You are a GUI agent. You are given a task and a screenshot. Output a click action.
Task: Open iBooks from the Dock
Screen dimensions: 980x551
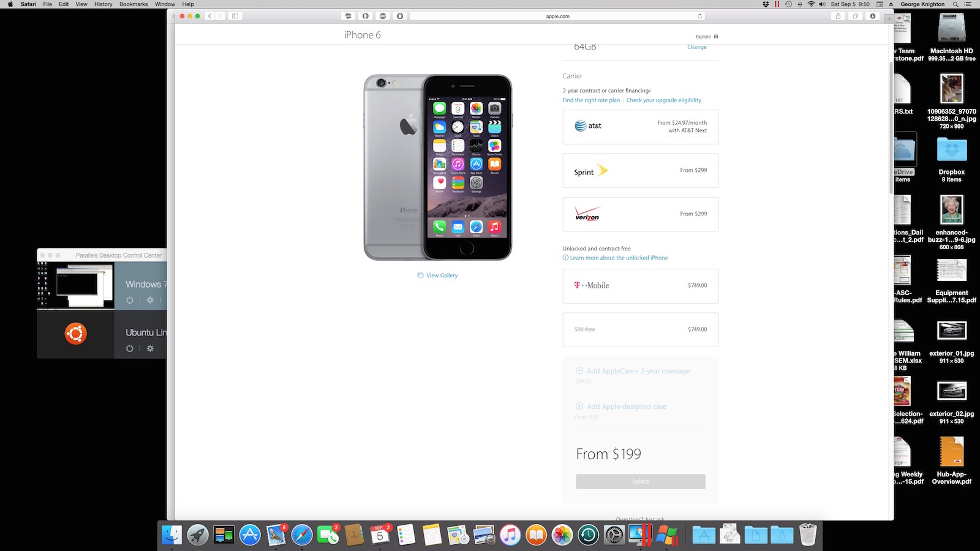(x=536, y=535)
